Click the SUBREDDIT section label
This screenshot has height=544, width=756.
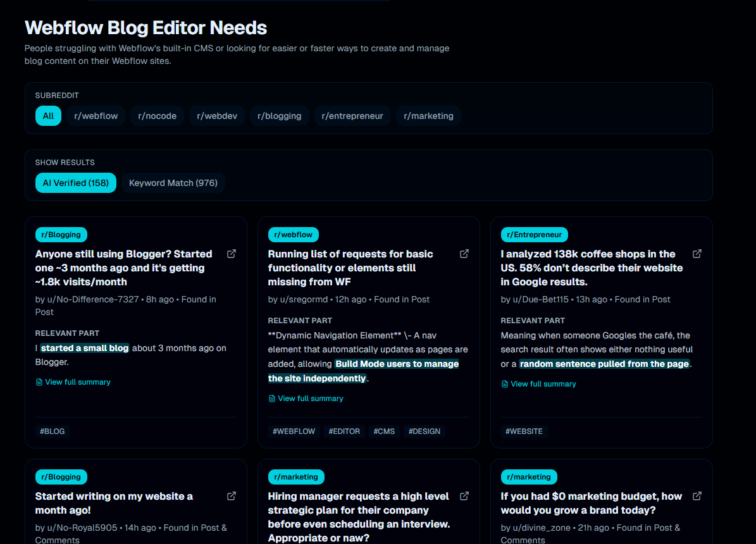(x=57, y=96)
